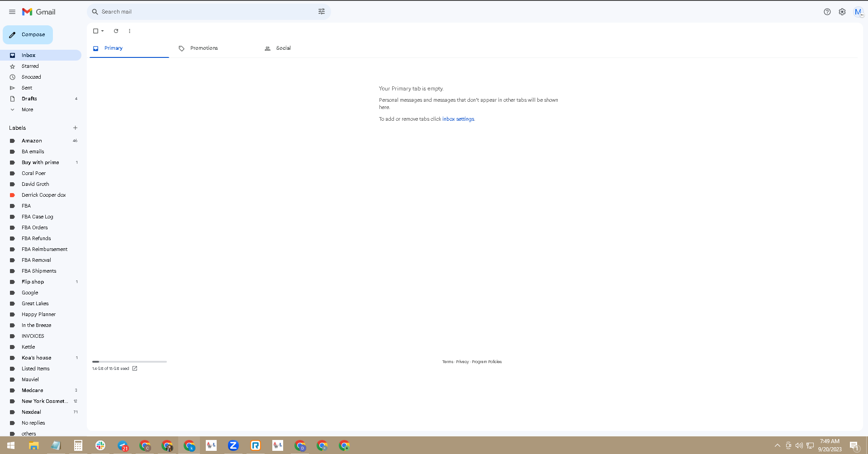Open the Mauviel label
This screenshot has height=454, width=868.
[x=41, y=379]
